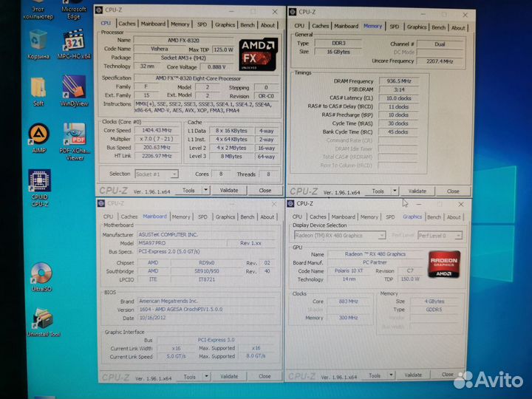Click CPU-Z title icon in Memory window
Screen dimensions: 532x399
pyautogui.click(x=293, y=13)
